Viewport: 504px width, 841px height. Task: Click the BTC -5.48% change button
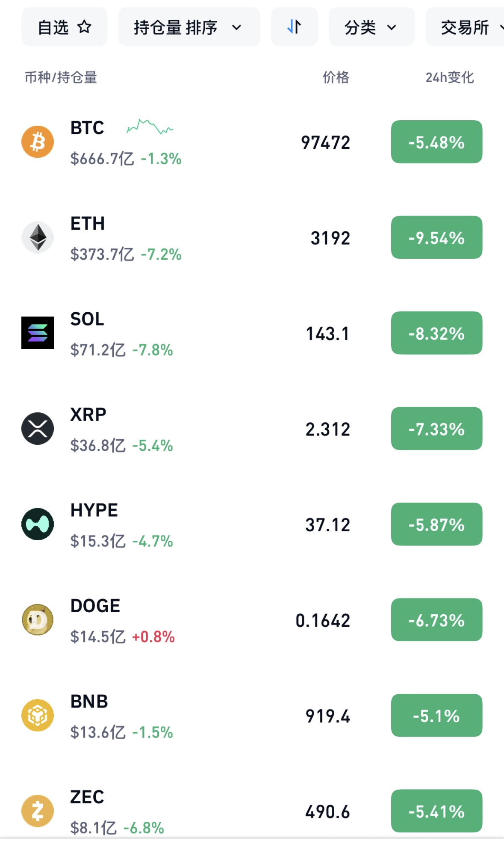tap(436, 142)
